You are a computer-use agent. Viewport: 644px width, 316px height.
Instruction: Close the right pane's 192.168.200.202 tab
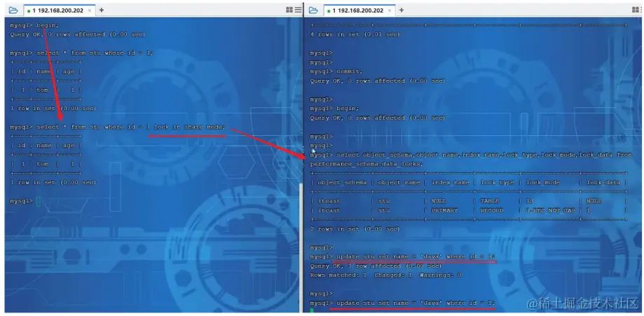[x=390, y=11]
